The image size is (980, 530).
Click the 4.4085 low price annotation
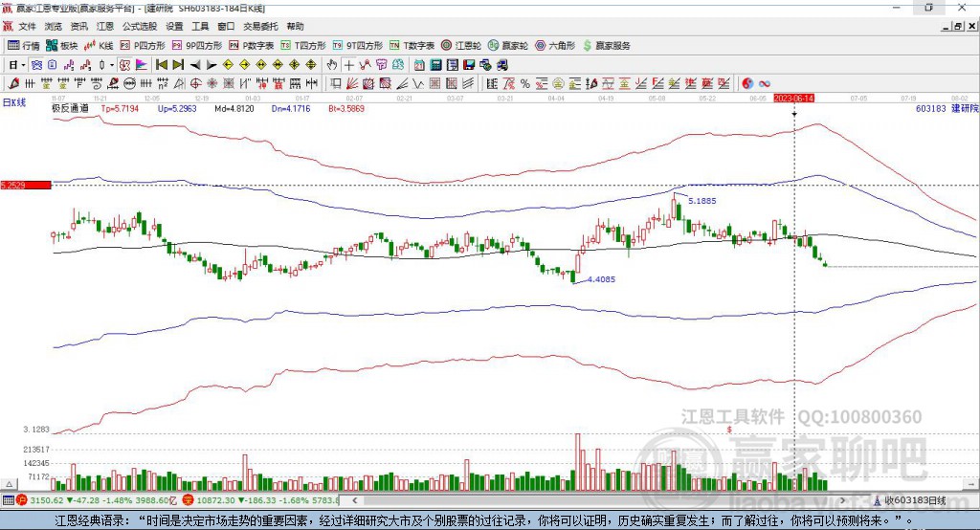click(x=601, y=279)
